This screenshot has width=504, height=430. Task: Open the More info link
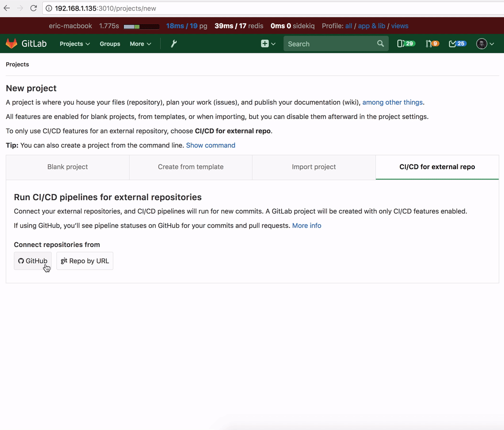[307, 226]
